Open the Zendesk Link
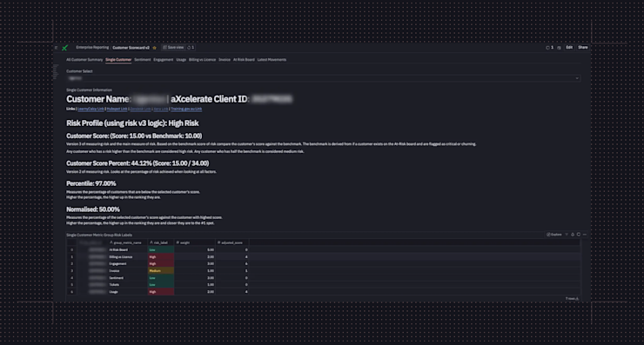Screen dimensions: 644x345 [140, 109]
